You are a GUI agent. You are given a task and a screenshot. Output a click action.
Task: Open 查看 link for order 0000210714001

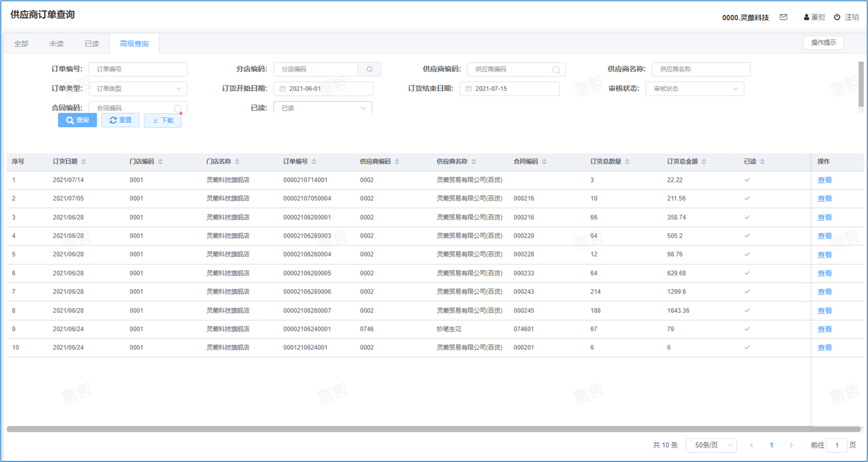pyautogui.click(x=824, y=180)
